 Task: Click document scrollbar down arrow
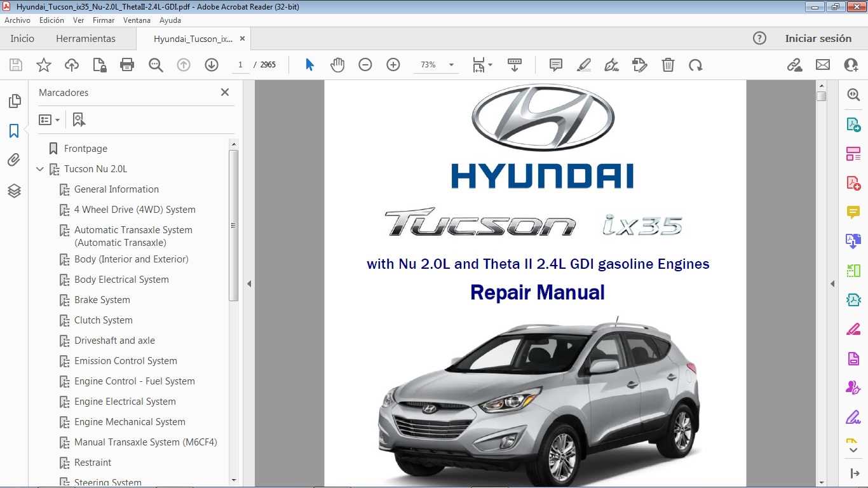coord(821,482)
